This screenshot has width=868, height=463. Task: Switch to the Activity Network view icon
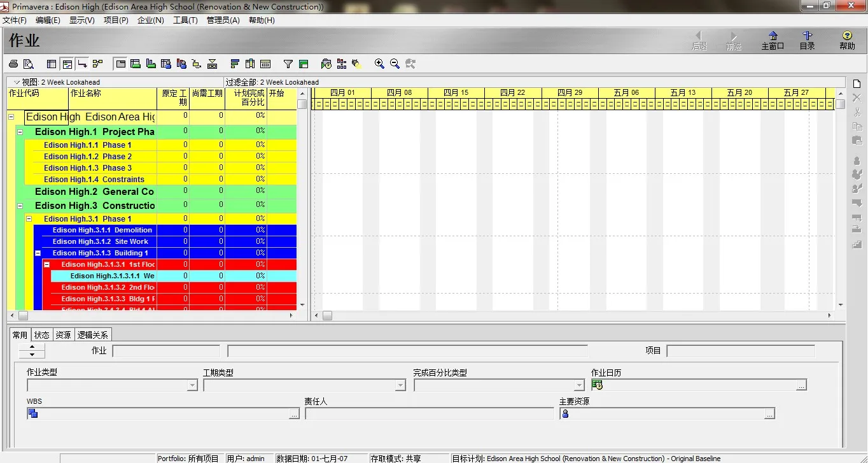(x=97, y=64)
